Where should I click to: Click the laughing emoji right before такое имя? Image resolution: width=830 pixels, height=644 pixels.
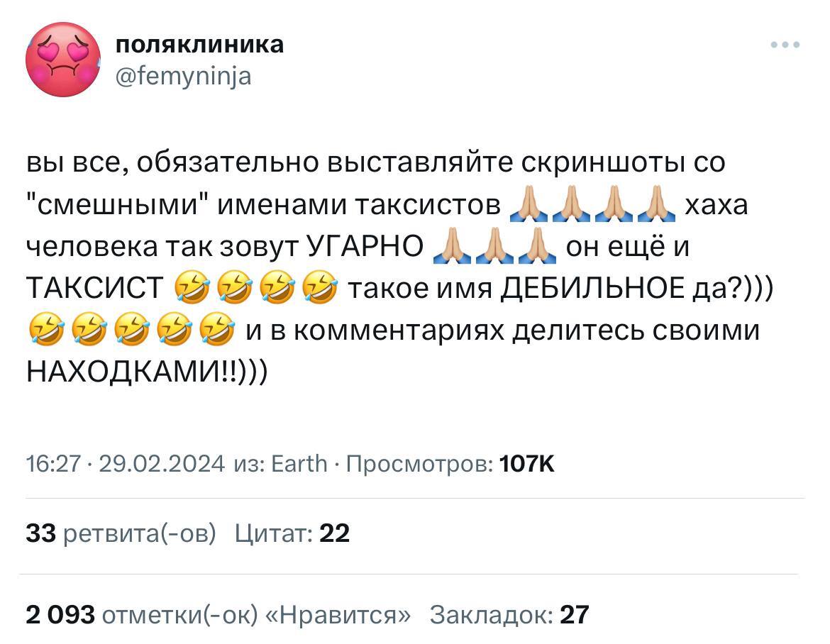320,288
